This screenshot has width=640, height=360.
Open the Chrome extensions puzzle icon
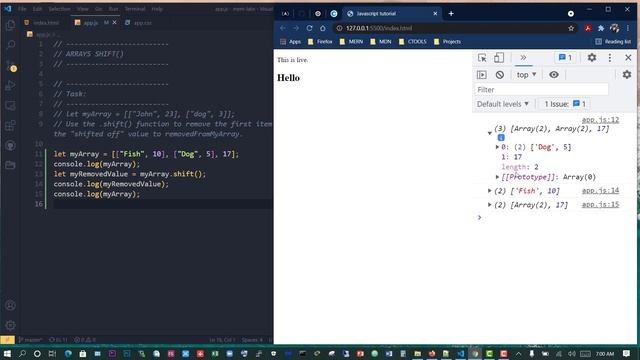(601, 28)
